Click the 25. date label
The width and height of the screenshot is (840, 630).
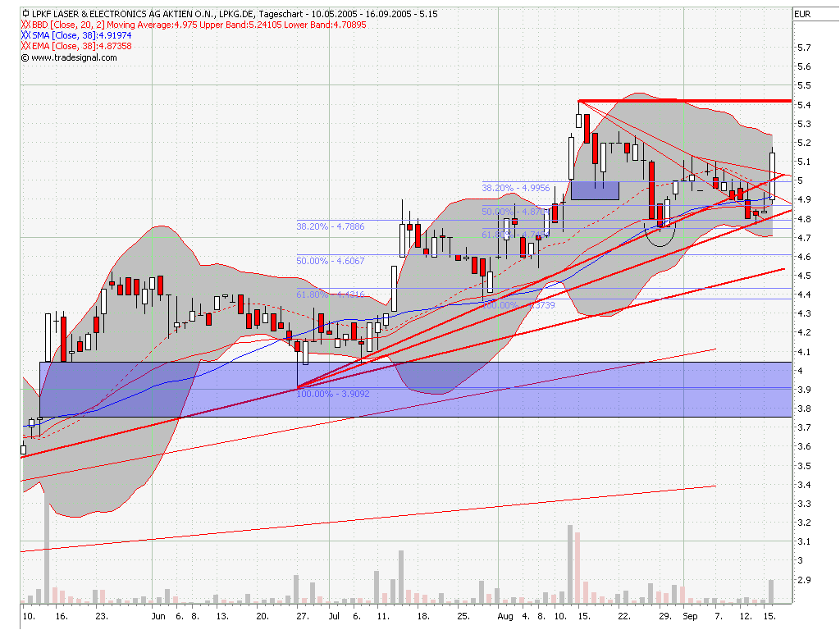click(x=464, y=616)
